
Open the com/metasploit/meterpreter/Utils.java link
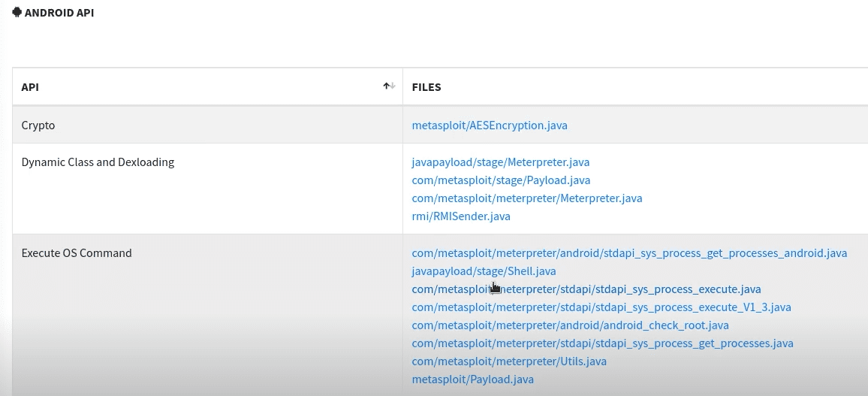pos(509,361)
